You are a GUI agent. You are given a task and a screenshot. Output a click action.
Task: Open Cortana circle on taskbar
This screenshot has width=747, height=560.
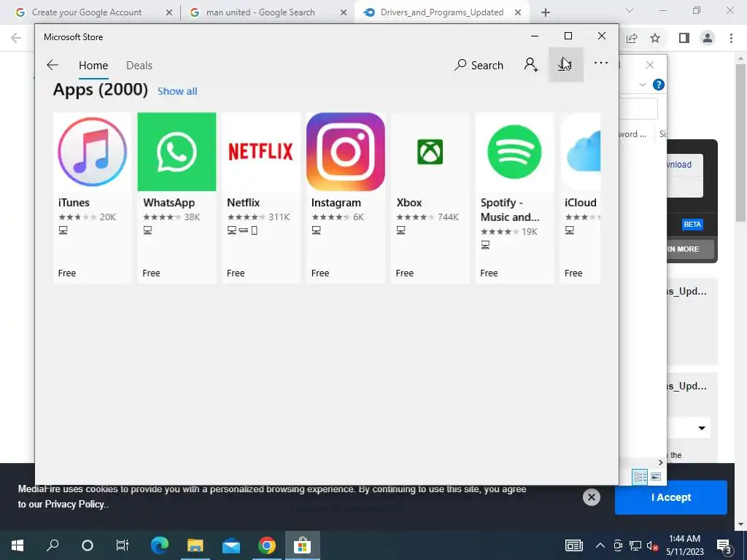point(88,545)
